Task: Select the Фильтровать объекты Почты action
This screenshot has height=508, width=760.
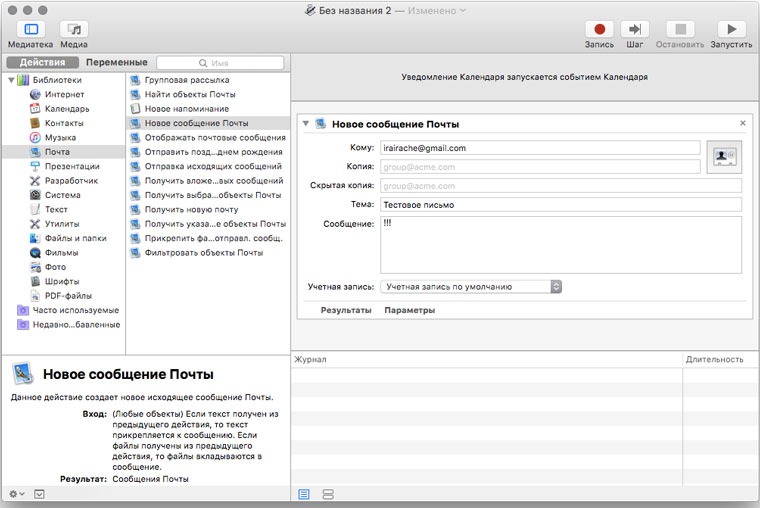Action: tap(208, 253)
